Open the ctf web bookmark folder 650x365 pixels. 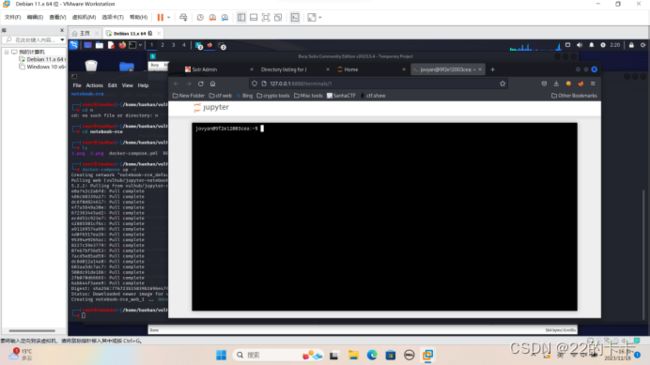tap(220, 96)
